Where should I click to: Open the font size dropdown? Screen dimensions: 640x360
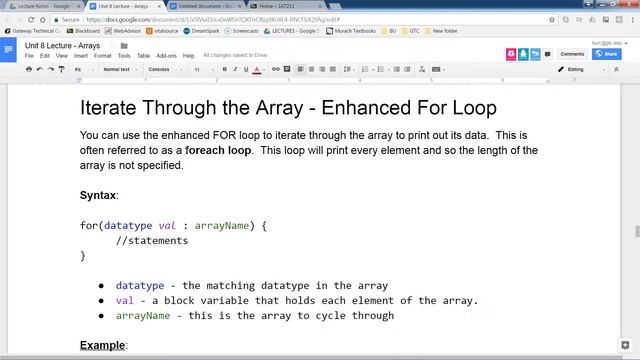(x=203, y=69)
